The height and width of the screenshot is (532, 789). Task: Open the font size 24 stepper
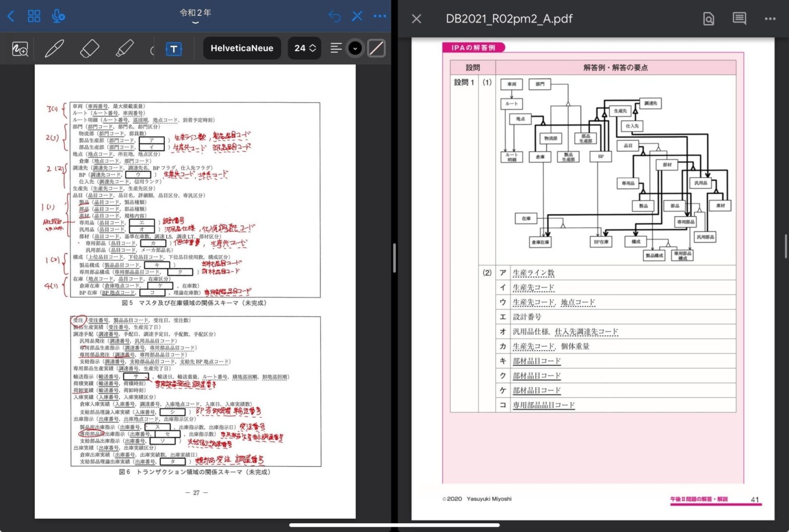pyautogui.click(x=304, y=48)
